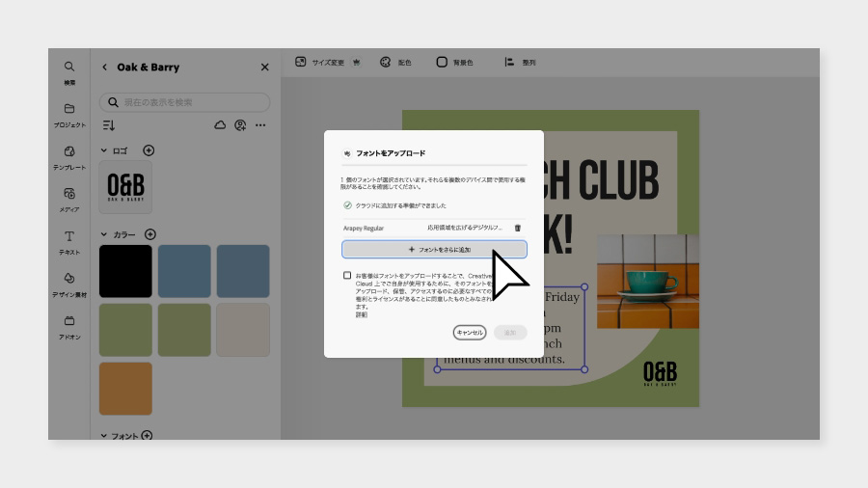Open the 詳細 details link in dialog
Viewport: 868px width, 488px height.
coord(361,314)
